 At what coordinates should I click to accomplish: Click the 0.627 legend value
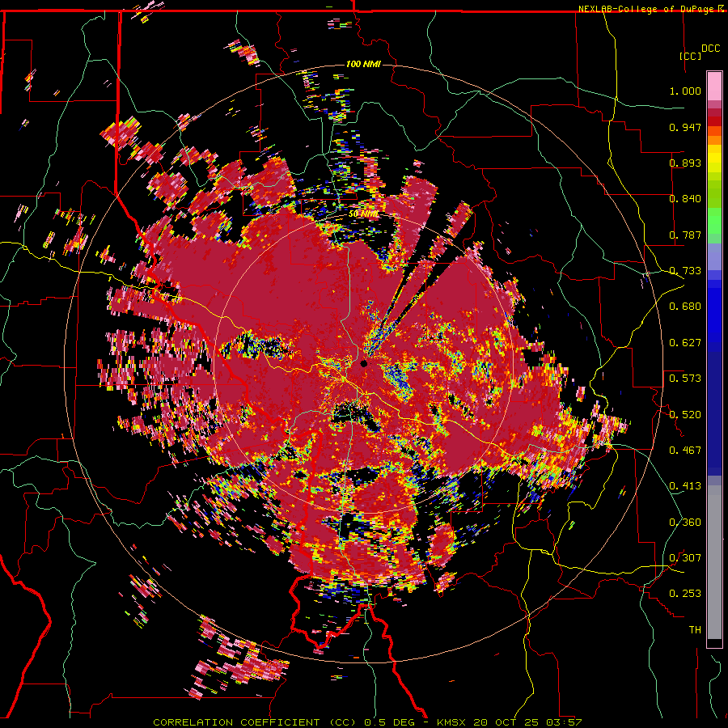[685, 343]
